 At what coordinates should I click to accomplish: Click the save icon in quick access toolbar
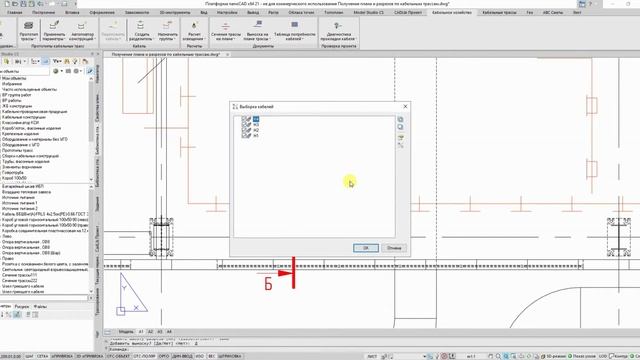coord(24,4)
